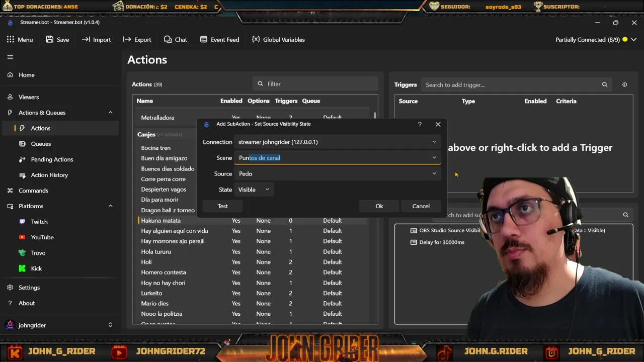Click the Test button
The width and height of the screenshot is (644, 362).
(222, 206)
